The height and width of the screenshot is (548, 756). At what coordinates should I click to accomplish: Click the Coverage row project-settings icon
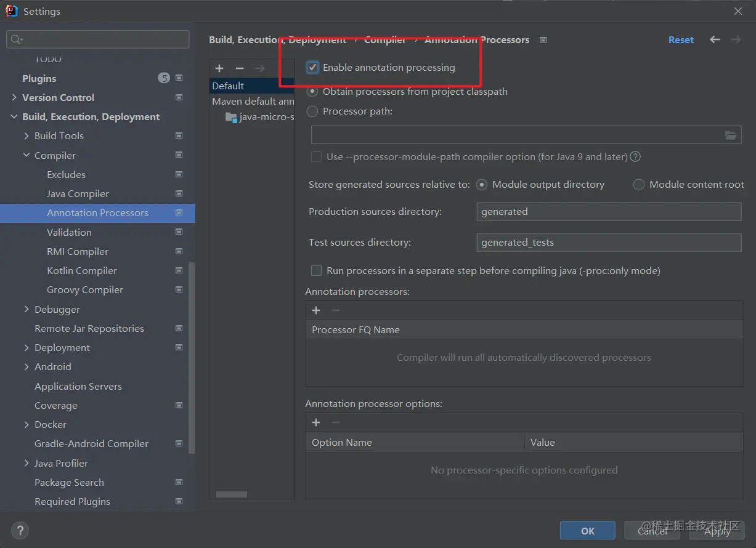(179, 405)
